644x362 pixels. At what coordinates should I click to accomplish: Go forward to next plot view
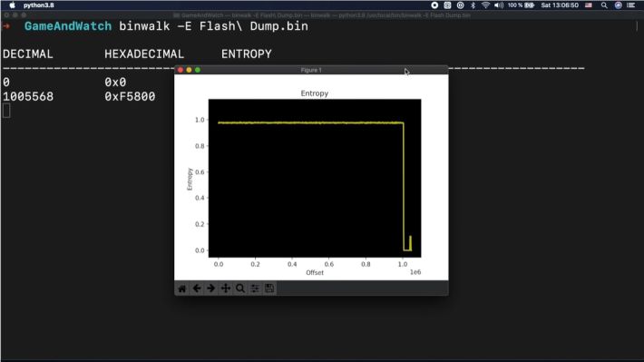click(211, 289)
